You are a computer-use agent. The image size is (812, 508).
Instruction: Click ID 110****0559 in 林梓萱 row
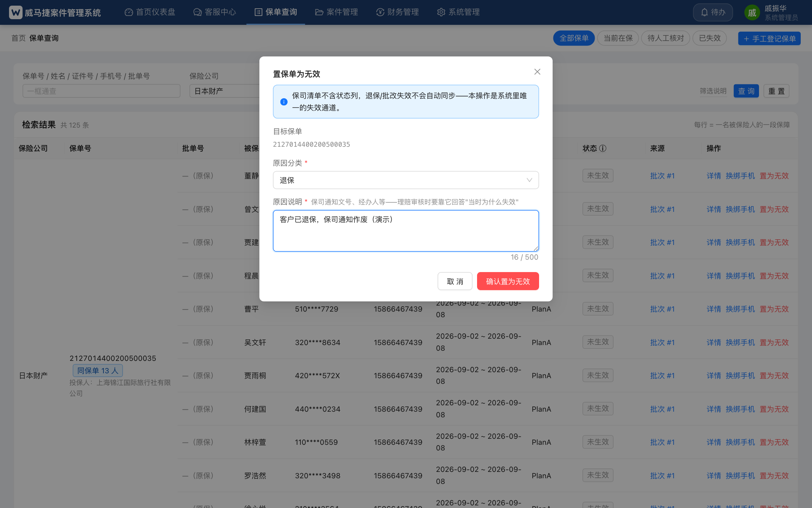coord(317,442)
